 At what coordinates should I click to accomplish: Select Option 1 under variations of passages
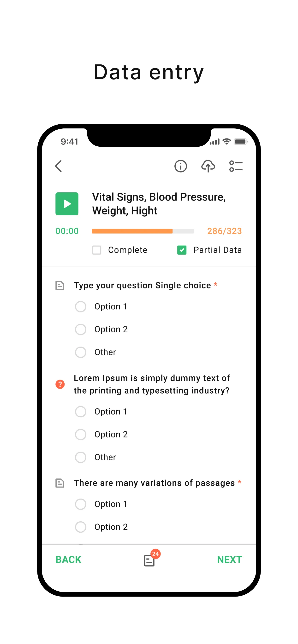tap(81, 504)
